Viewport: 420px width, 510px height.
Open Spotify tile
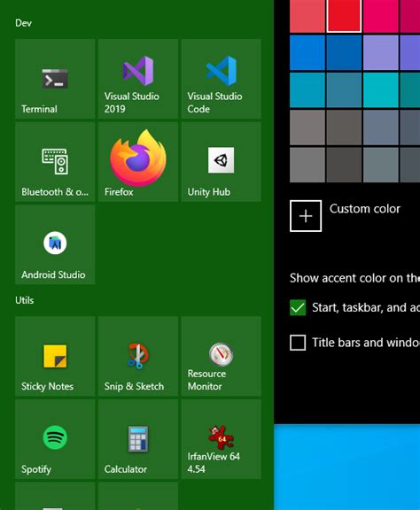coord(55,439)
